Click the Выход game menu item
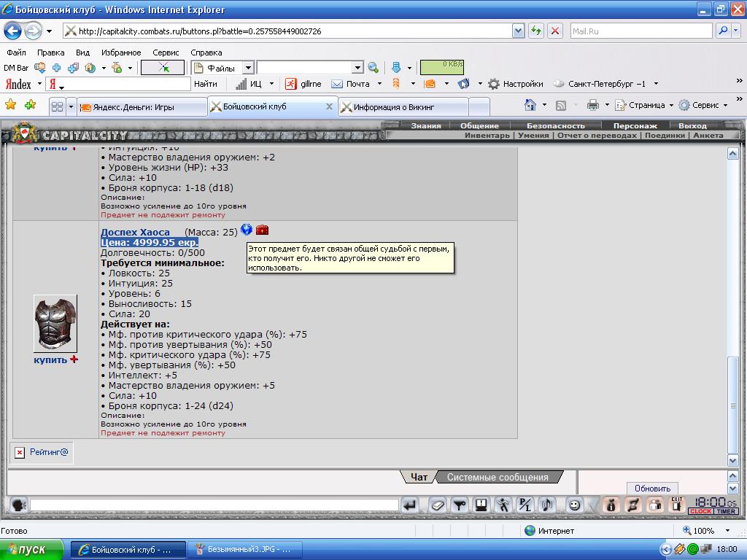747x560 pixels. pyautogui.click(x=692, y=125)
